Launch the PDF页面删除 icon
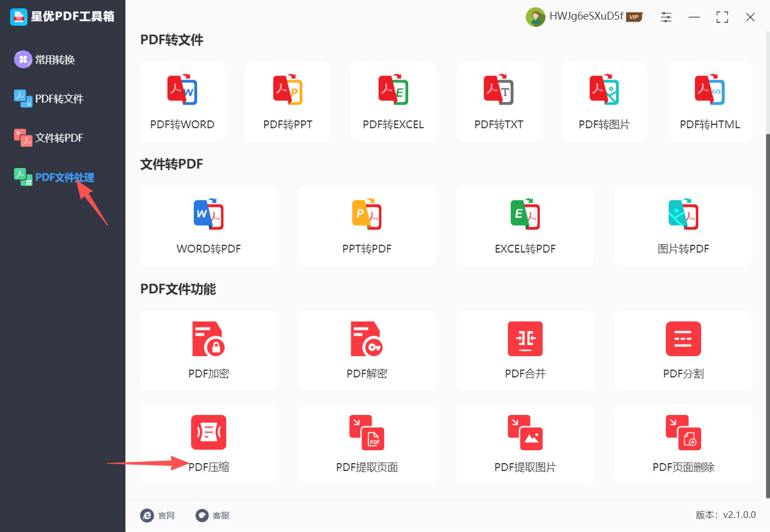 683,432
